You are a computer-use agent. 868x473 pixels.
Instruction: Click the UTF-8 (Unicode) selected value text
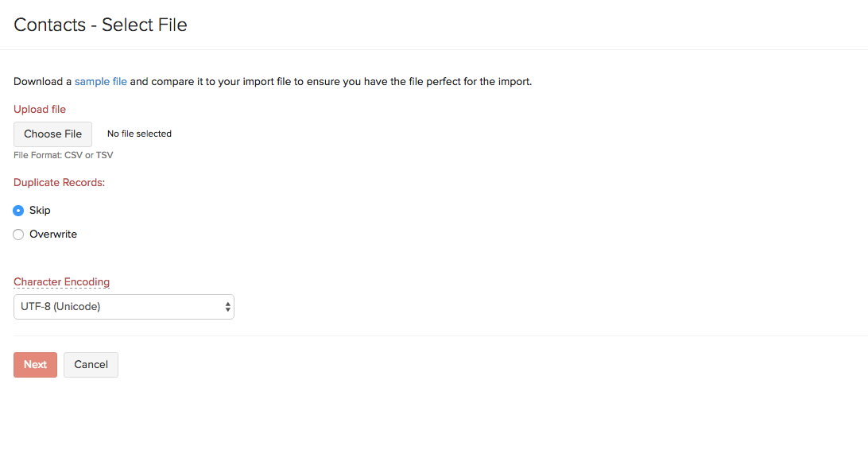pyautogui.click(x=60, y=307)
